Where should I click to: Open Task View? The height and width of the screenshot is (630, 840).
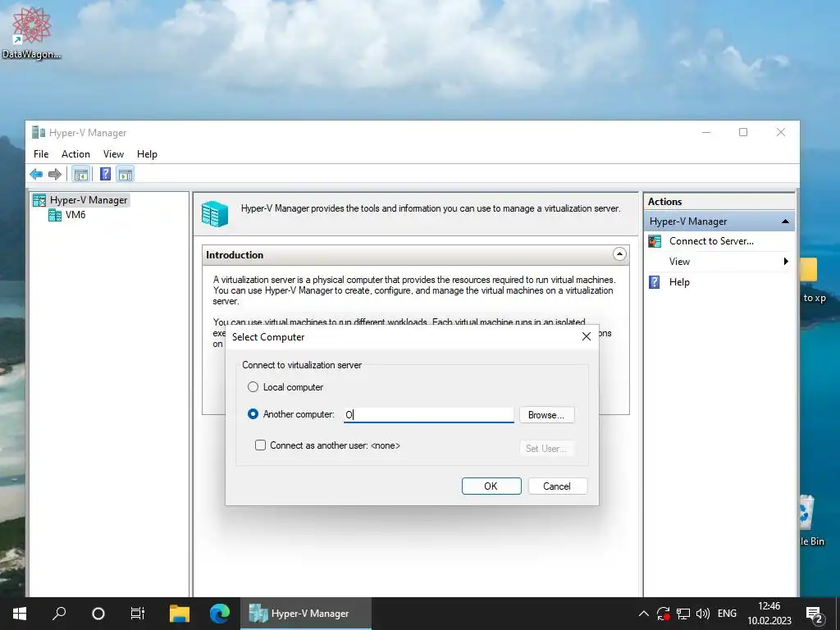pos(138,614)
